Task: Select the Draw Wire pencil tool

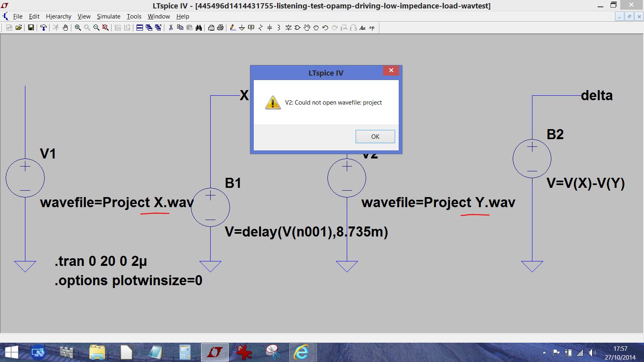Action: click(232, 27)
